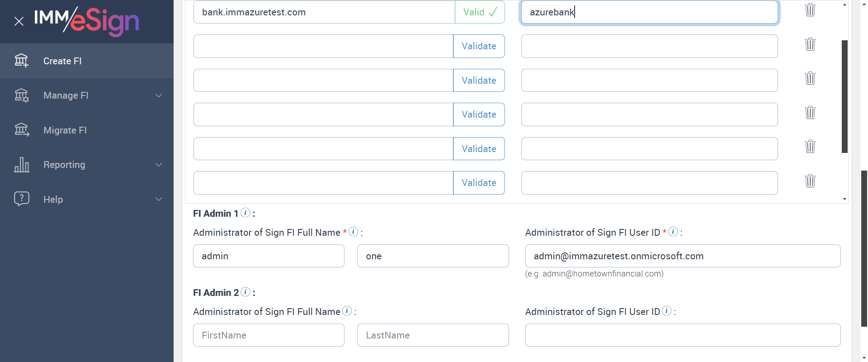Expand the Manage FI submenu chevron
Viewport: 868px width, 362px height.
point(159,95)
